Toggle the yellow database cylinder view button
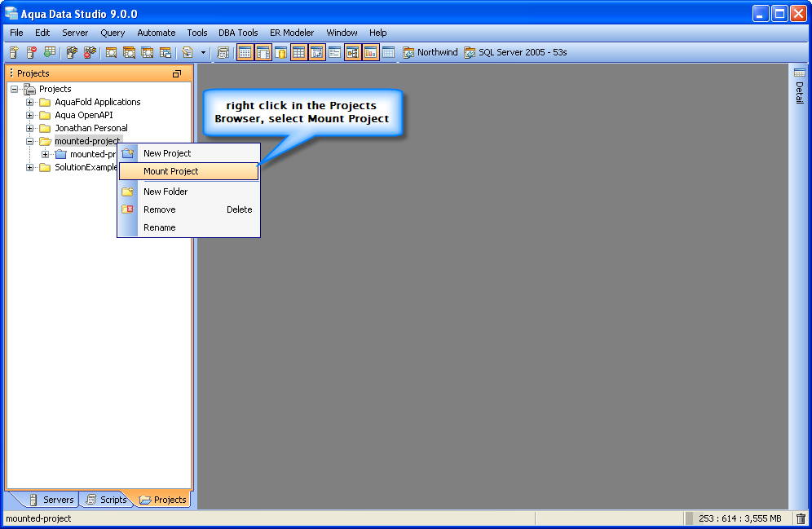 280,52
